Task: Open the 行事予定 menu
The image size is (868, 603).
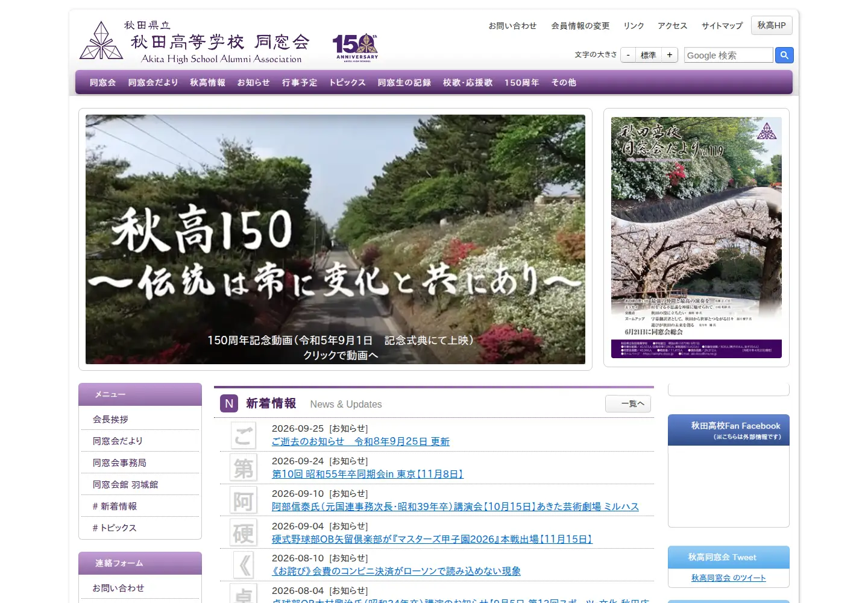Action: 300,83
